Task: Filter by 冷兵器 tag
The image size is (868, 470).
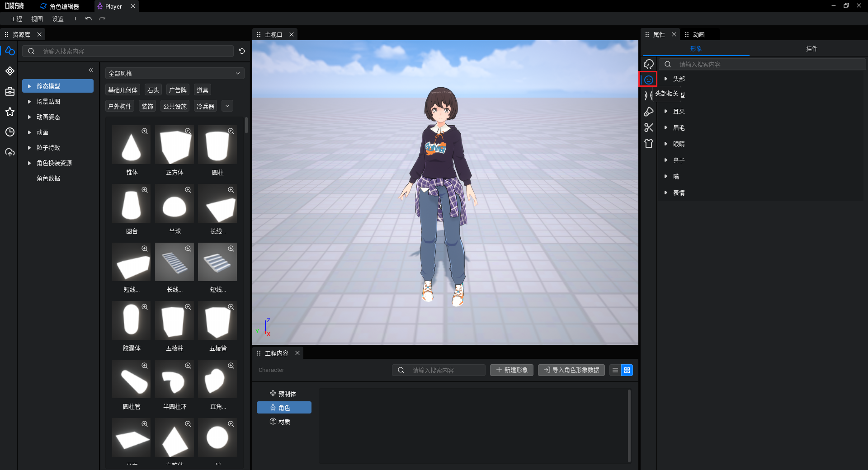Action: (205, 106)
